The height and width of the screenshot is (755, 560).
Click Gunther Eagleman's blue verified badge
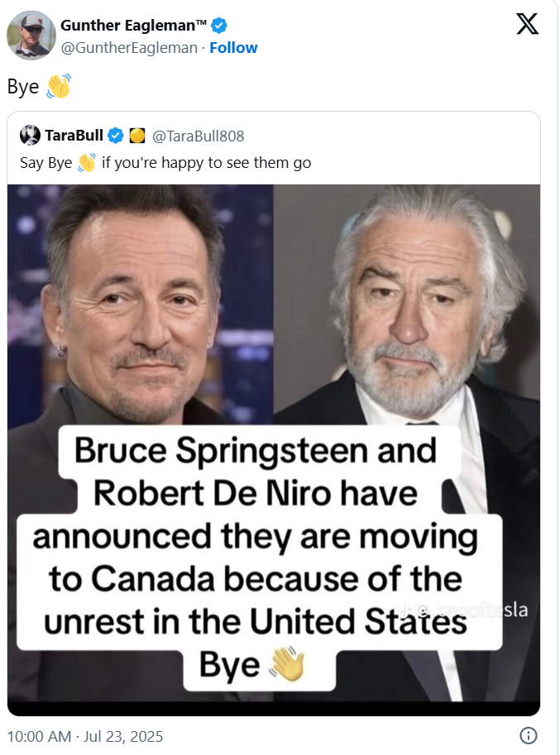pos(221,26)
